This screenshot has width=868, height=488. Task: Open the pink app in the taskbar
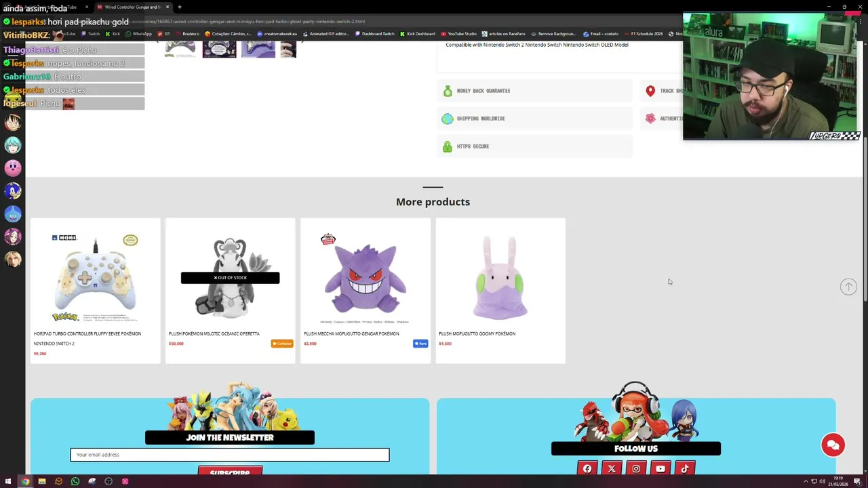click(x=125, y=481)
